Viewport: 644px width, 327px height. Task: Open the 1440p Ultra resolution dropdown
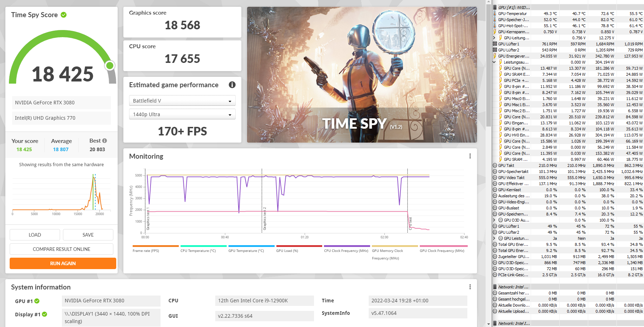[x=182, y=114]
